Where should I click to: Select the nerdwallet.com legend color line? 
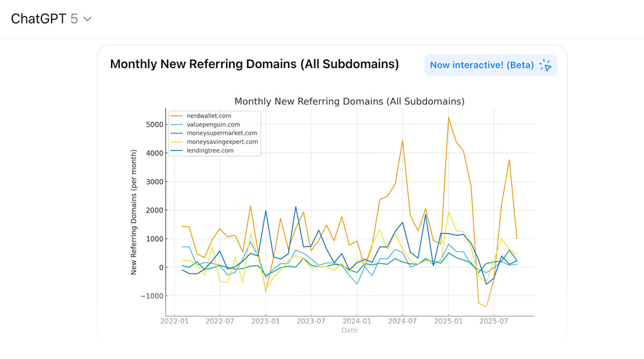(177, 115)
